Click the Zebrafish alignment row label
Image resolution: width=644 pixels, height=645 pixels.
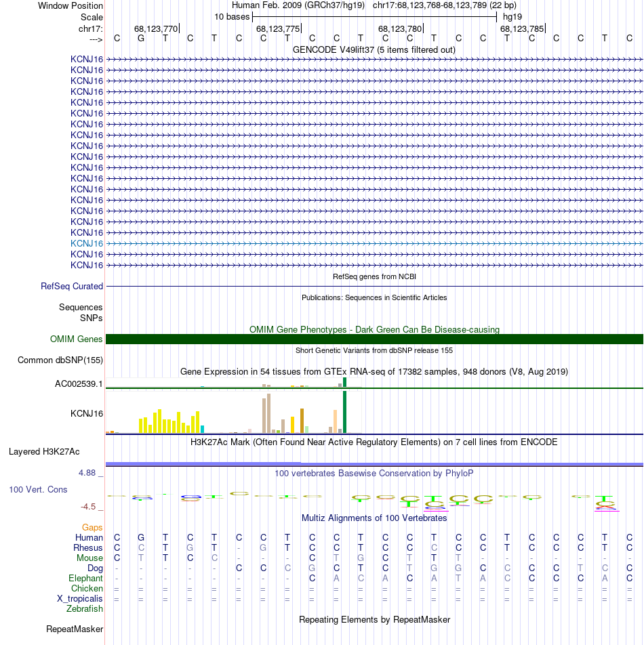[85, 609]
